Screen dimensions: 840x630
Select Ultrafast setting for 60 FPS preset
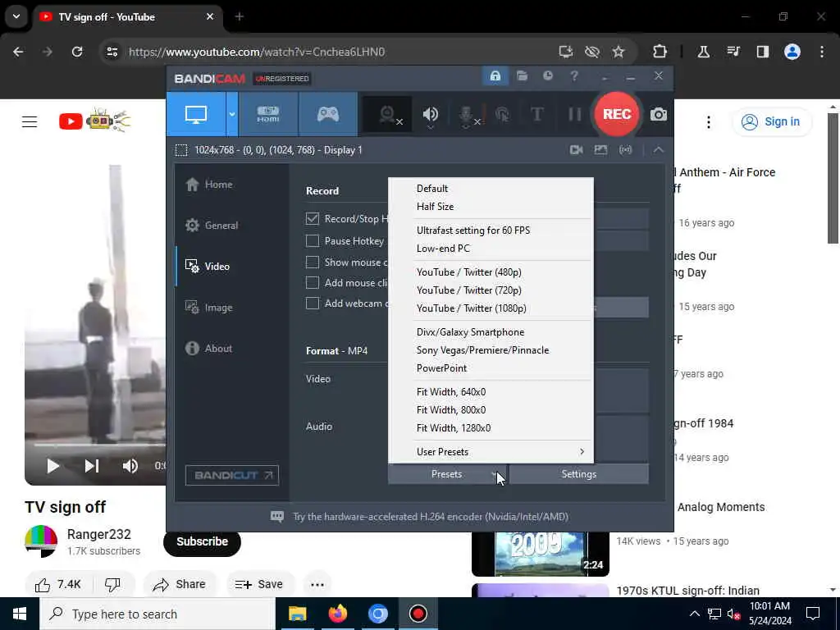tap(491, 231)
